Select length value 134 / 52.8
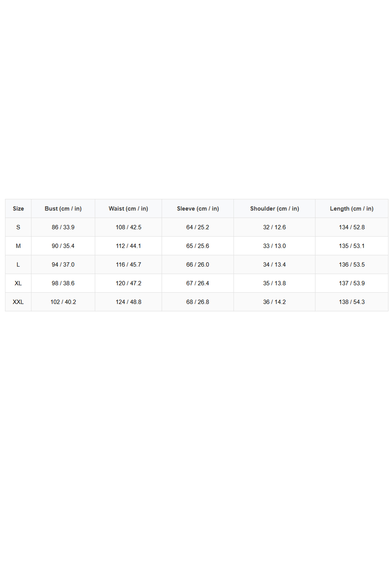Screen dimensions: 392x588 (352, 227)
